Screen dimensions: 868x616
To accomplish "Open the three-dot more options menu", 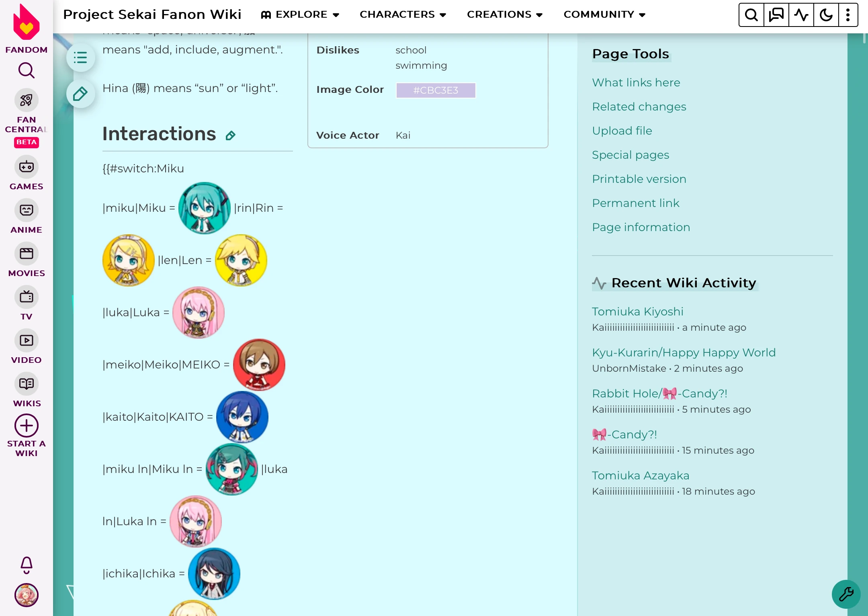I will (x=848, y=15).
